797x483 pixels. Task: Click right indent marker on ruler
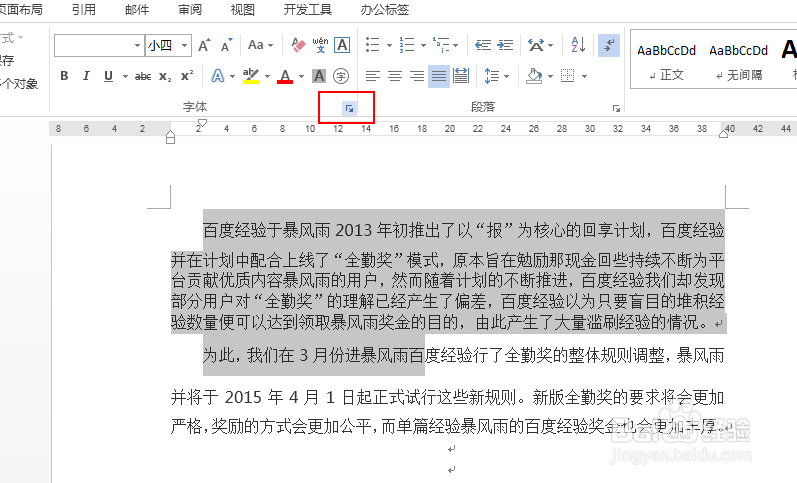tap(723, 134)
